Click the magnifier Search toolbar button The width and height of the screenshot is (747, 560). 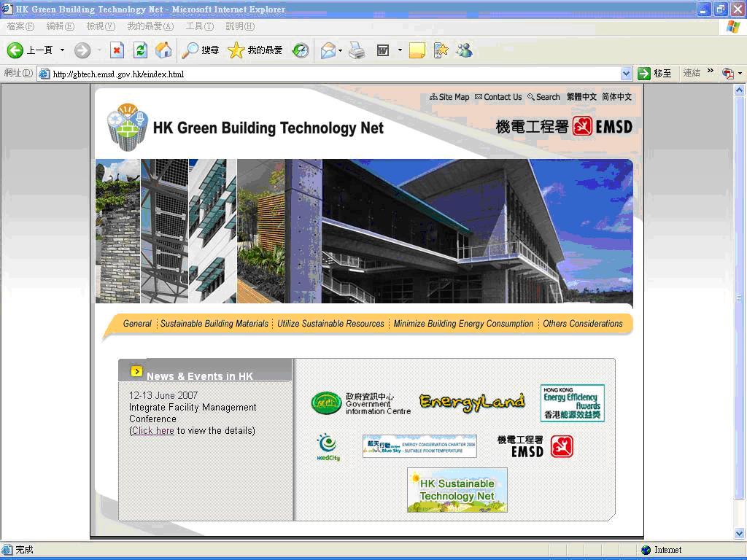[201, 50]
